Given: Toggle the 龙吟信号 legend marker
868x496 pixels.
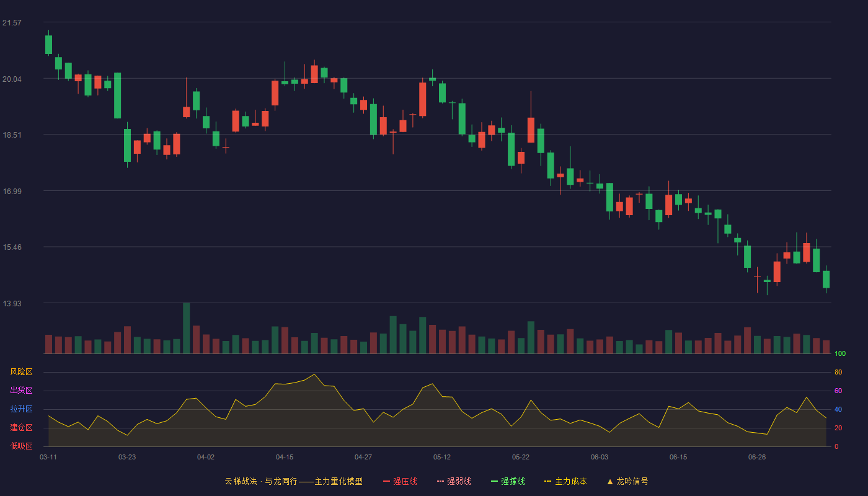Looking at the screenshot, I should (627, 481).
